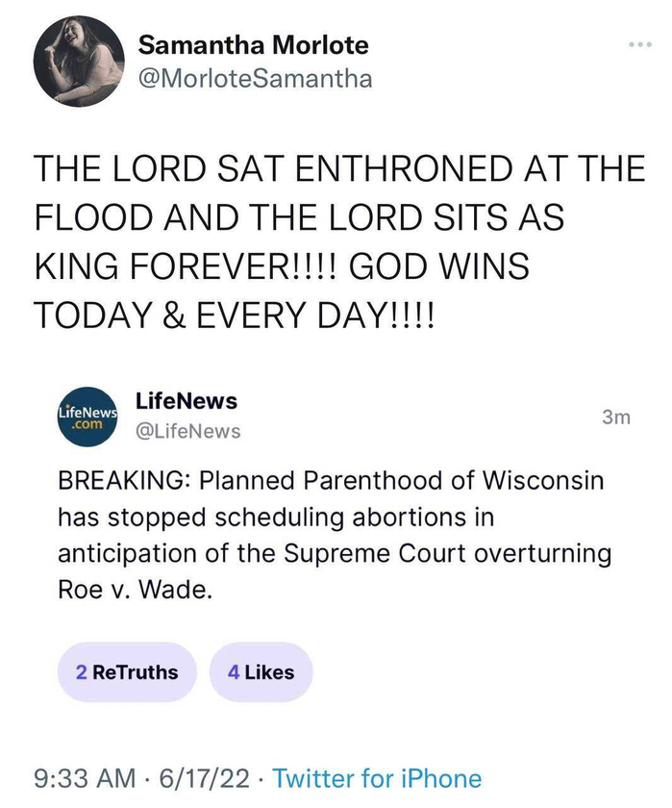This screenshot has width=672, height=808.
Task: View the 2 ReTruths list
Action: tap(127, 672)
